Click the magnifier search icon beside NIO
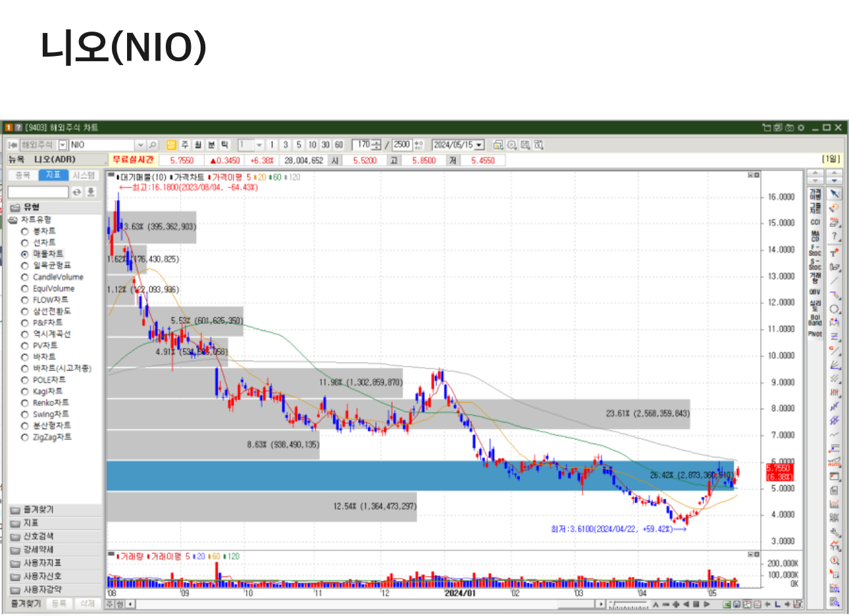849x616 pixels. click(x=152, y=145)
